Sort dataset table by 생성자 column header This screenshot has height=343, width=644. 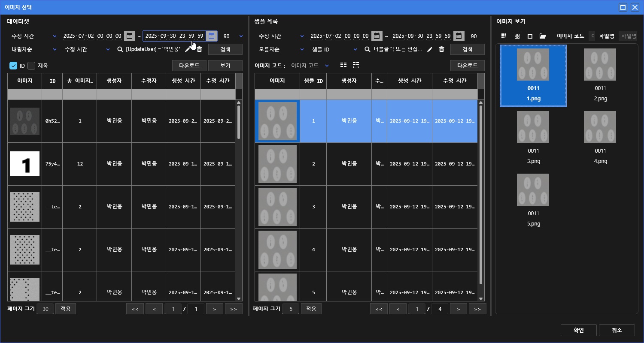(x=114, y=81)
